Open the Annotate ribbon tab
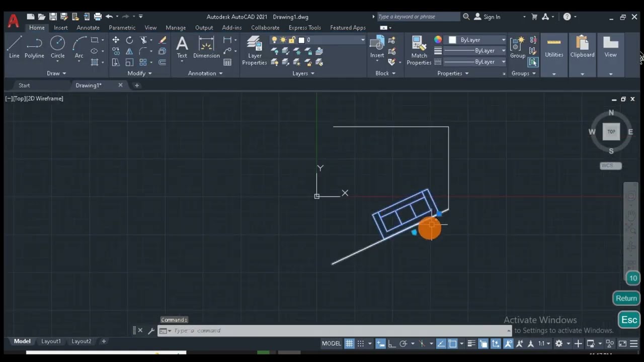Image resolution: width=644 pixels, height=362 pixels. (x=88, y=28)
